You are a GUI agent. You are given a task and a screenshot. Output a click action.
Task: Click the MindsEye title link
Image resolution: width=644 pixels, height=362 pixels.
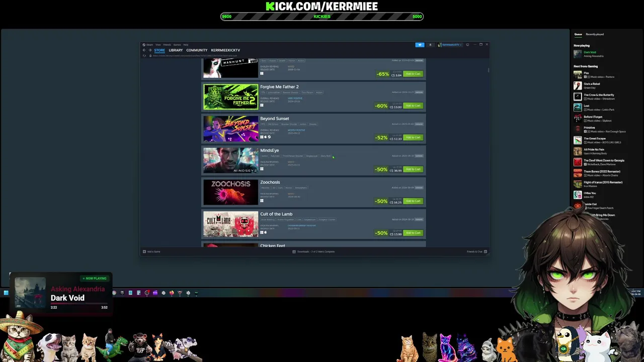click(270, 150)
